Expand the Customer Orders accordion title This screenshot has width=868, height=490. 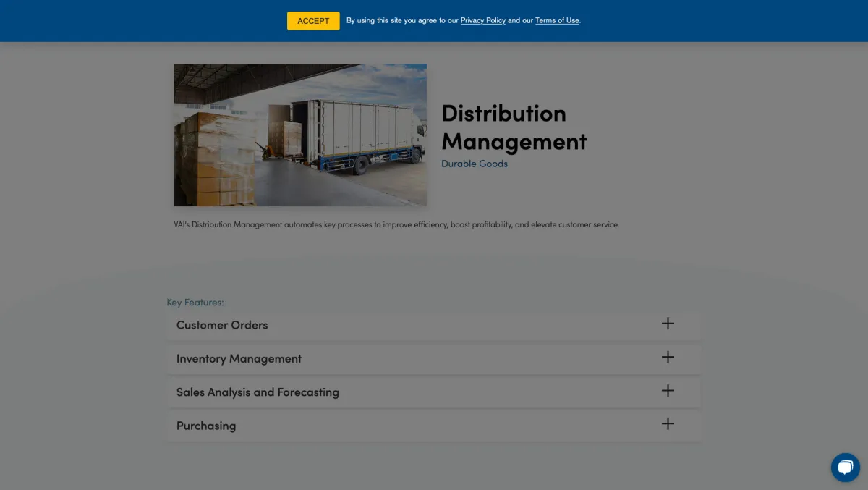pos(222,325)
